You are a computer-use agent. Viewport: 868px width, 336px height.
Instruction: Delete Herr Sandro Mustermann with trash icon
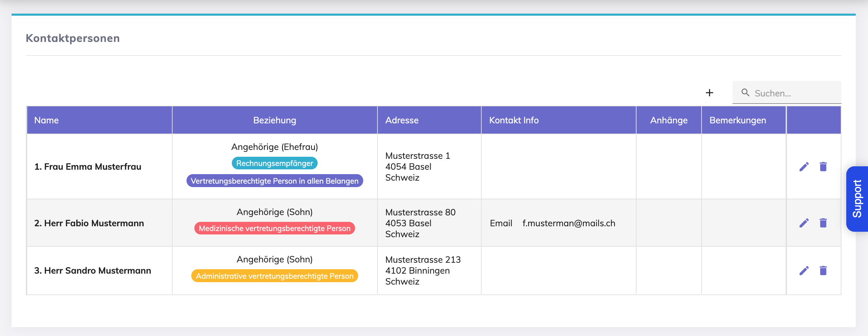(823, 271)
